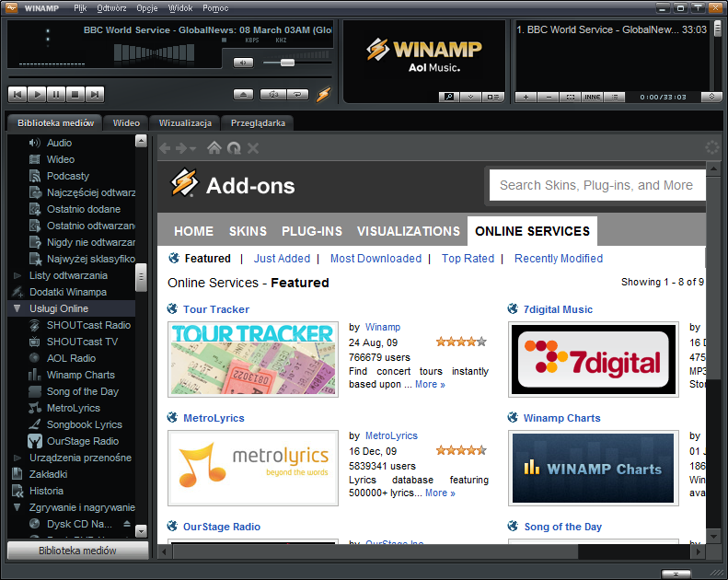Viewport: 728px width, 580px height.
Task: Open Songbook Lyrics in the sidebar
Action: point(84,424)
